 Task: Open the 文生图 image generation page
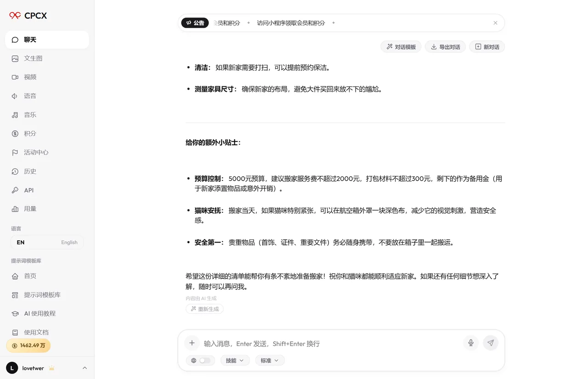[47, 58]
